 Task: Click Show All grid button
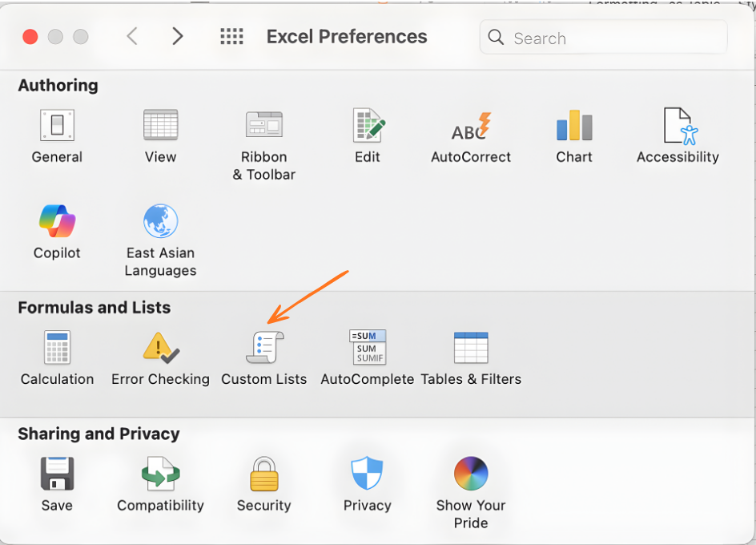pyautogui.click(x=231, y=37)
